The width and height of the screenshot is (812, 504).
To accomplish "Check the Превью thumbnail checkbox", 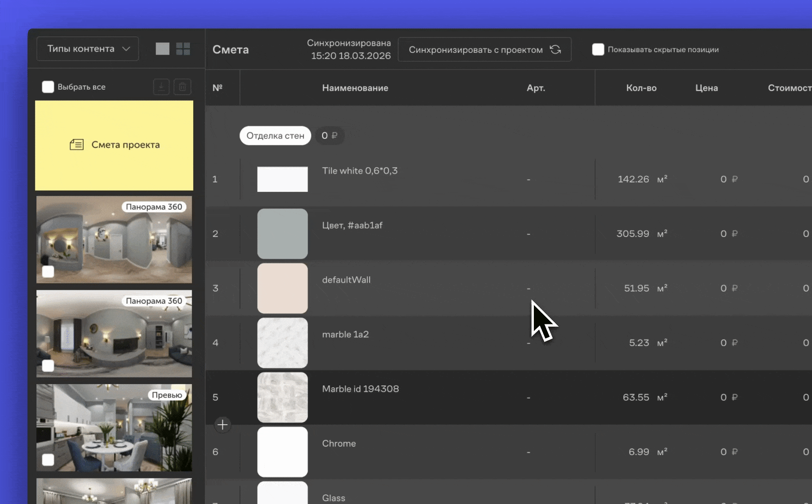I will [48, 460].
